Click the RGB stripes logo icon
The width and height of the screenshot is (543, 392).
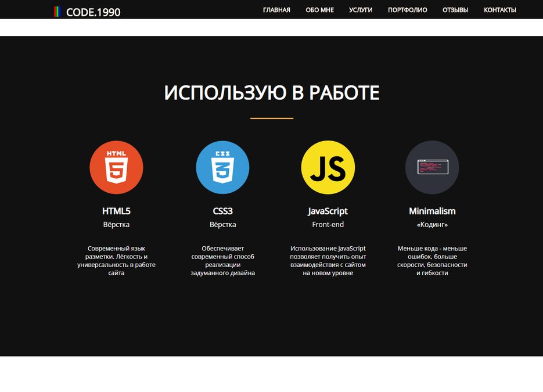(x=57, y=12)
